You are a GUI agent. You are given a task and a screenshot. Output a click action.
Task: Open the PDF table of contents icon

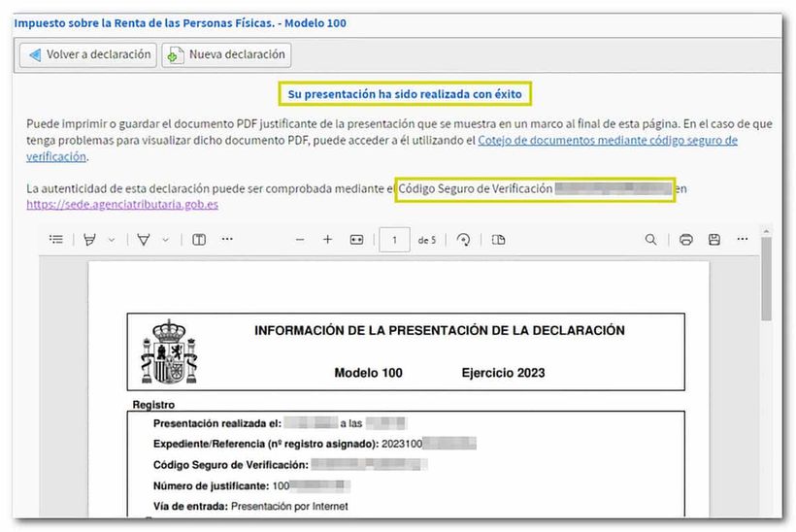pyautogui.click(x=56, y=240)
